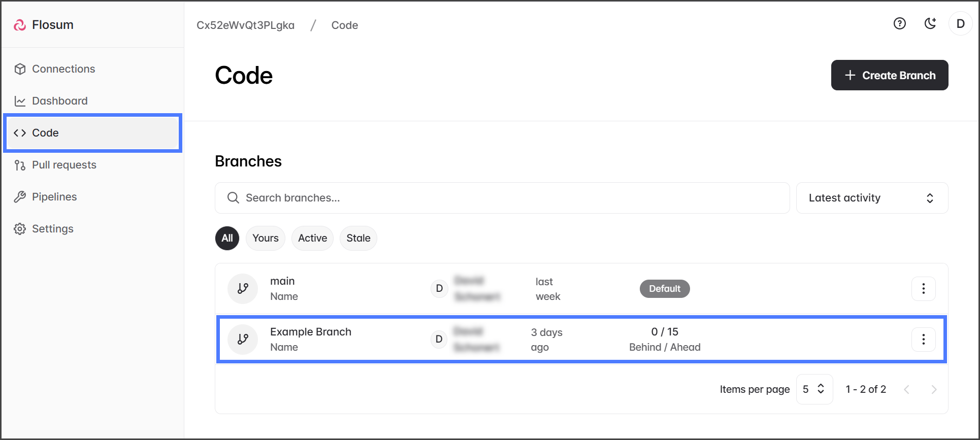Open the help question mark icon

[899, 24]
